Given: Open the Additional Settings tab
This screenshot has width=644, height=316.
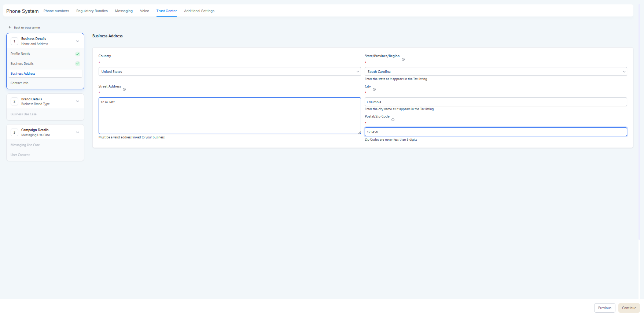Looking at the screenshot, I should point(199,11).
